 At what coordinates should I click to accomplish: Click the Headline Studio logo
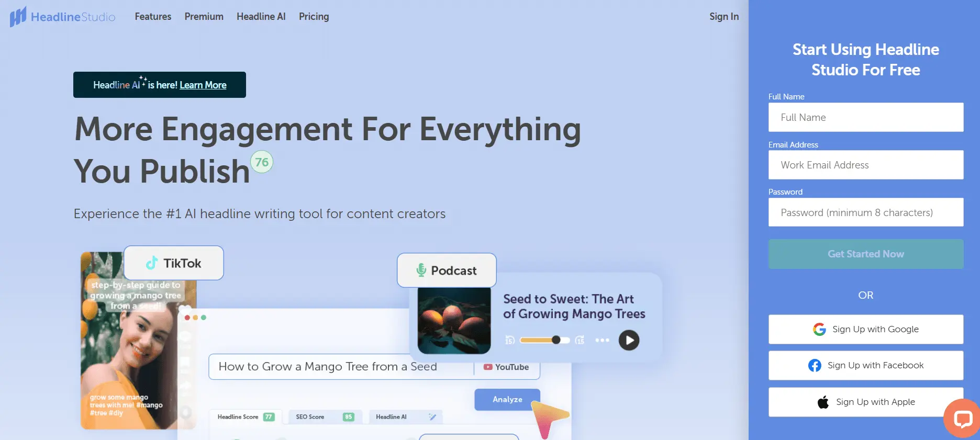click(x=62, y=17)
